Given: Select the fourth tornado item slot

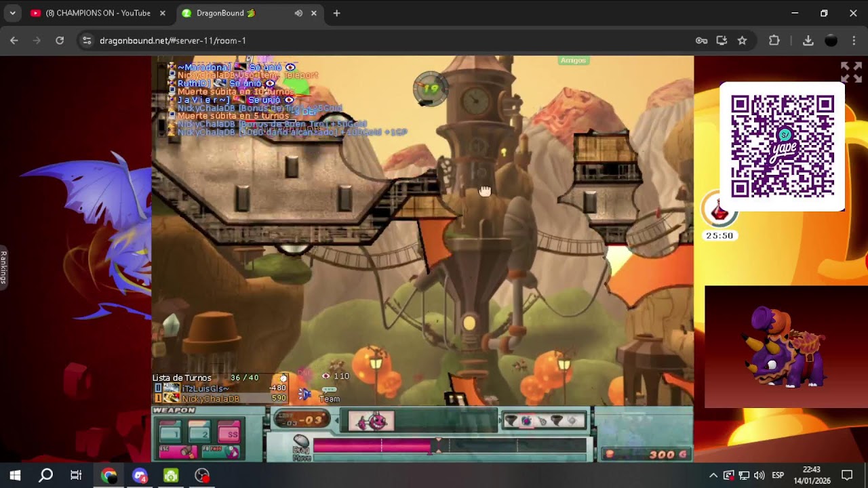Looking at the screenshot, I should (557, 421).
